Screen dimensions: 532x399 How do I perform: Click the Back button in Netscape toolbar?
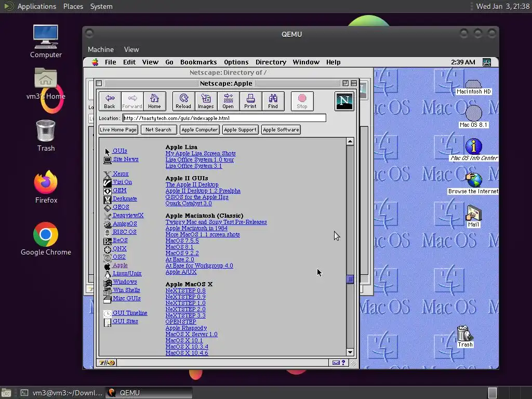point(110,101)
